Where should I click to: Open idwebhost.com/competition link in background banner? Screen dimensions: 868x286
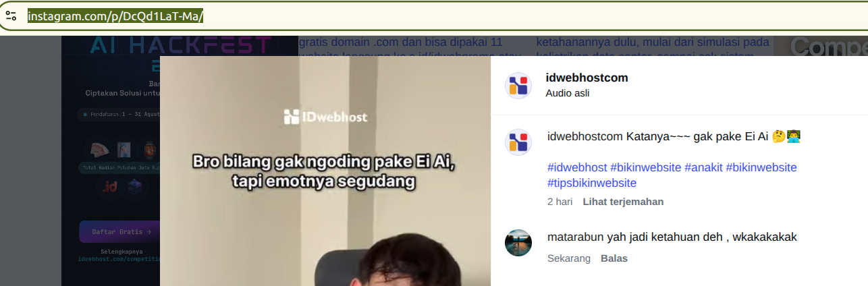pyautogui.click(x=119, y=258)
